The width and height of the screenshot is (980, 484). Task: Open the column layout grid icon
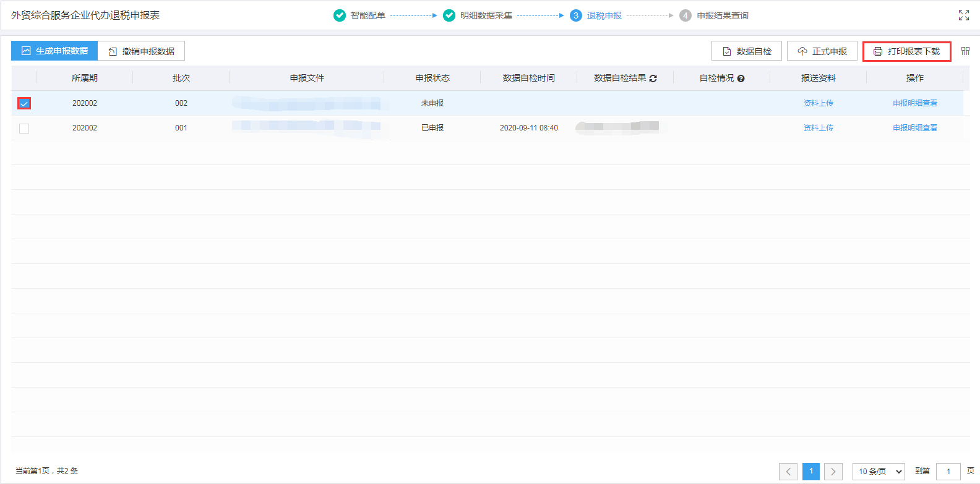pyautogui.click(x=965, y=51)
